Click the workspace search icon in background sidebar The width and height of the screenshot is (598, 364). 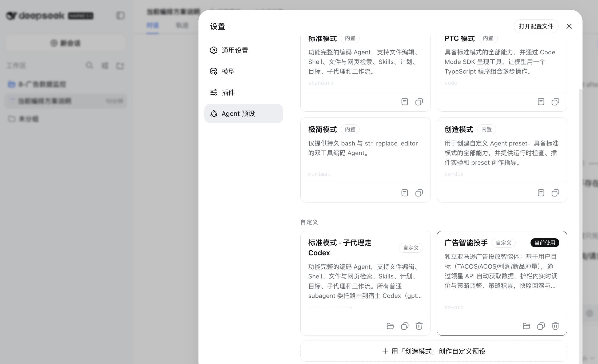[89, 66]
